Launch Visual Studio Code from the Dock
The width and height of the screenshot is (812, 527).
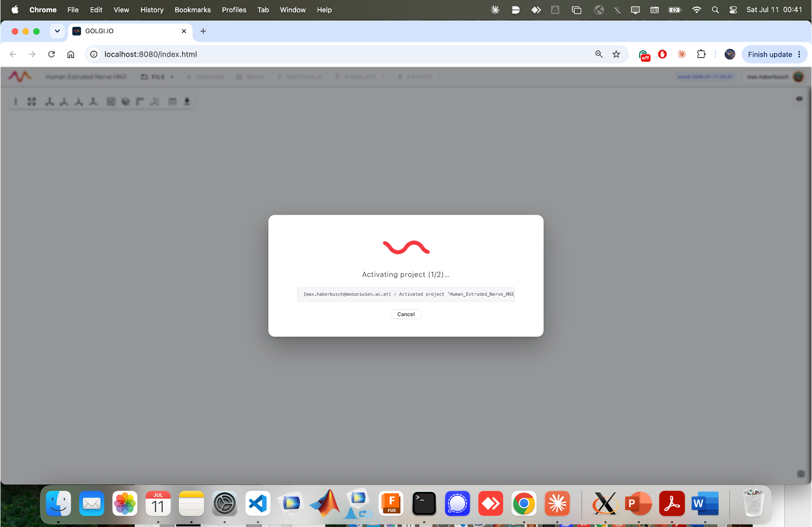258,504
